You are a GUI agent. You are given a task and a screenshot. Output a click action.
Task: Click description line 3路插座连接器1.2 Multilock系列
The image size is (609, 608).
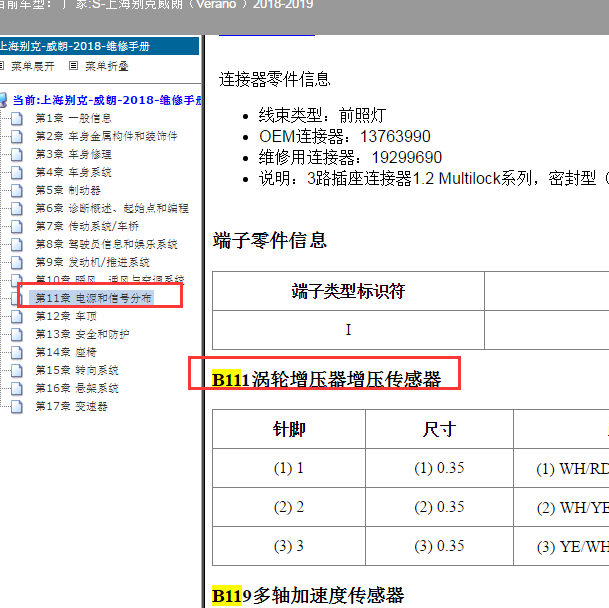[x=434, y=179]
